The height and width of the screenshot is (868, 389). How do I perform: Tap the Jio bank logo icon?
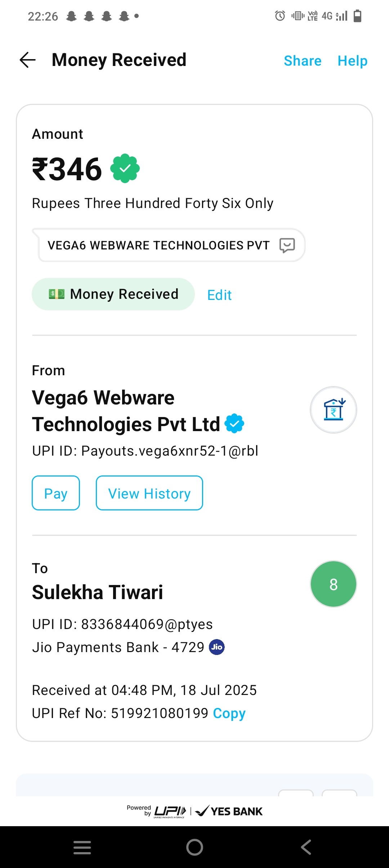click(x=217, y=647)
